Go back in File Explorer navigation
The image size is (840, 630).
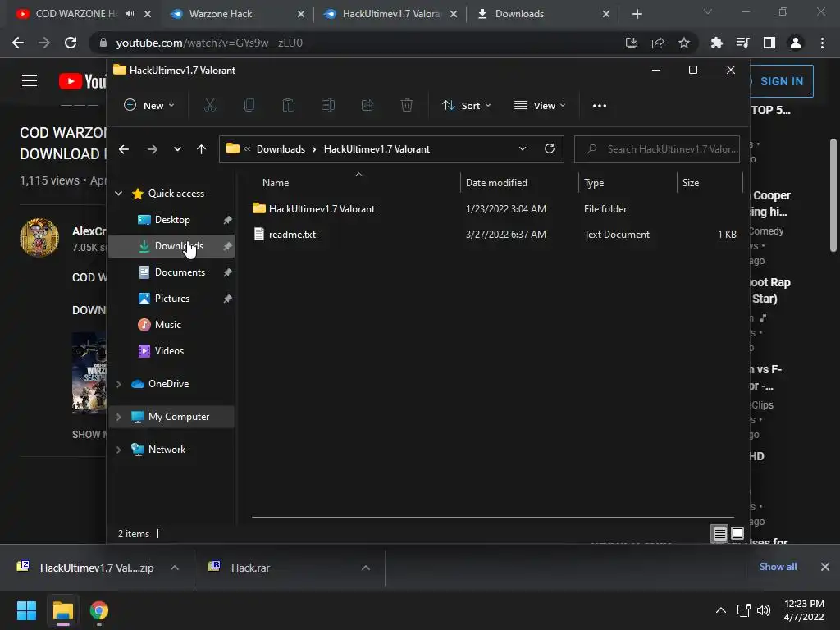pyautogui.click(x=124, y=149)
